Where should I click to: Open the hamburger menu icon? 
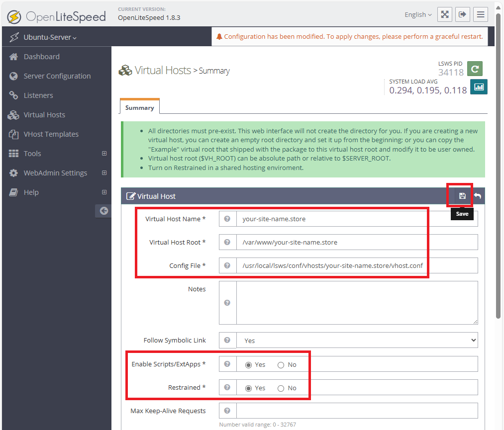481,14
